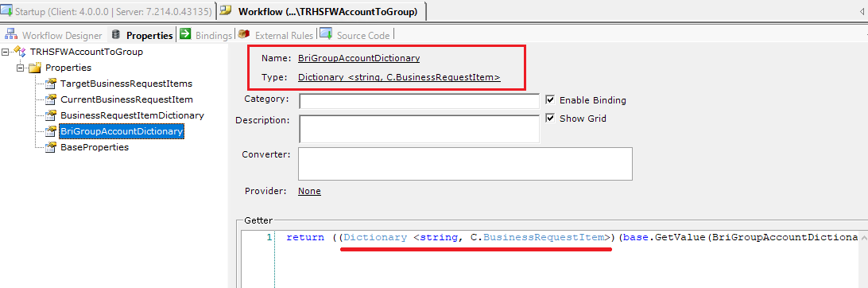The height and width of the screenshot is (288, 868).
Task: Click into the Description text box
Action: click(419, 129)
